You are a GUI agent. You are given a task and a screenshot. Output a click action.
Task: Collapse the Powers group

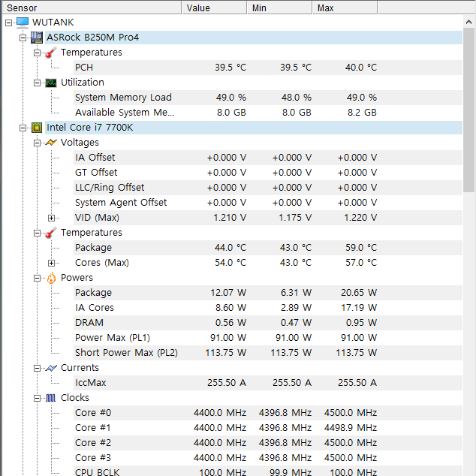point(37,278)
